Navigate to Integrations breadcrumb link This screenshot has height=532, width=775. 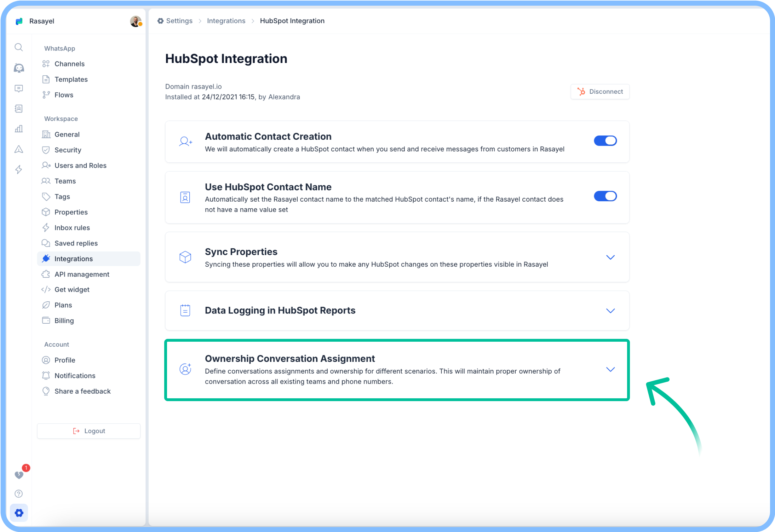point(226,21)
